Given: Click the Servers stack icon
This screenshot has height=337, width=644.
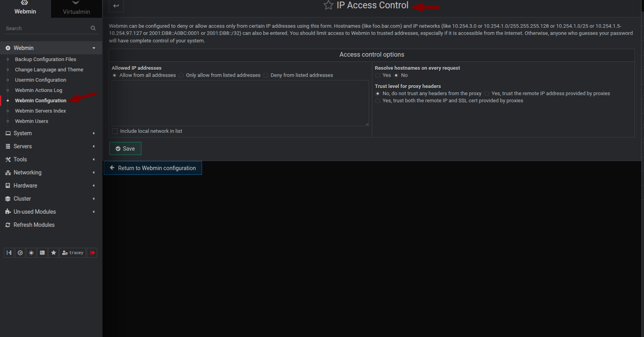Looking at the screenshot, I should (8, 146).
